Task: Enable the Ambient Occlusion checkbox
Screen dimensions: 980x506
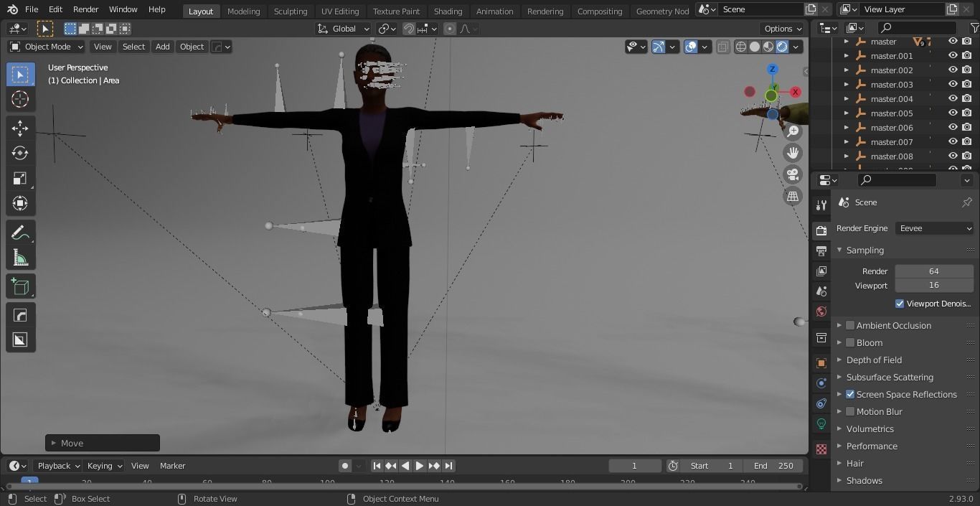Action: pyautogui.click(x=850, y=325)
